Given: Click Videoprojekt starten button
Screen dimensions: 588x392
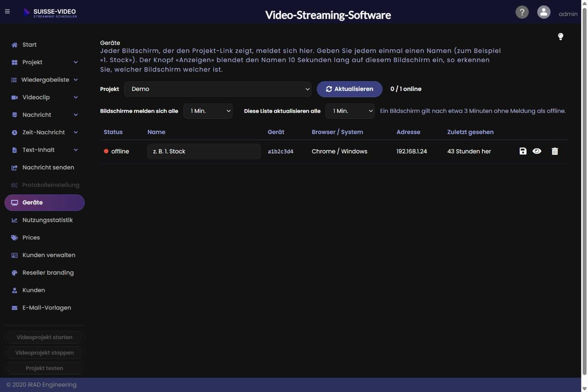Looking at the screenshot, I should click(x=45, y=337).
